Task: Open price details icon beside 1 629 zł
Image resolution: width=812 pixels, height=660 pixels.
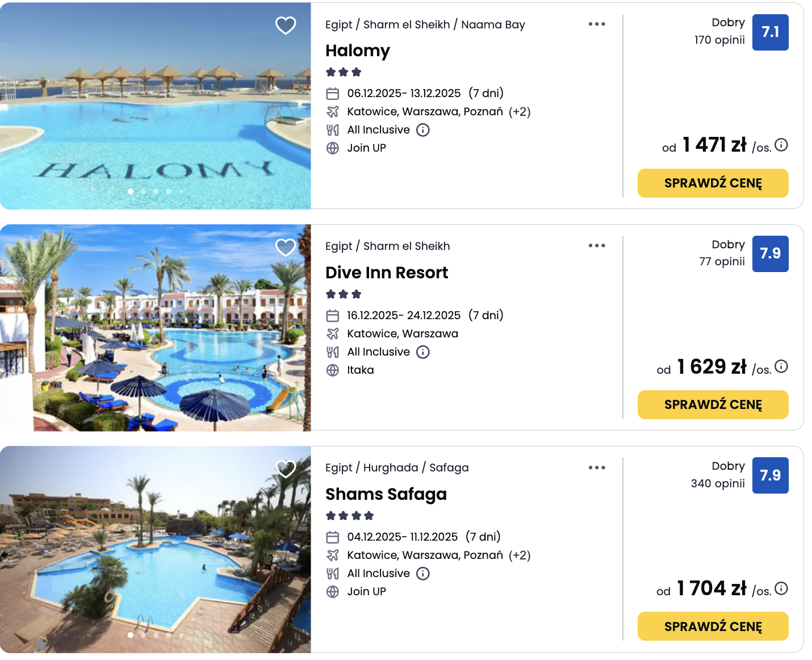Action: (x=781, y=366)
